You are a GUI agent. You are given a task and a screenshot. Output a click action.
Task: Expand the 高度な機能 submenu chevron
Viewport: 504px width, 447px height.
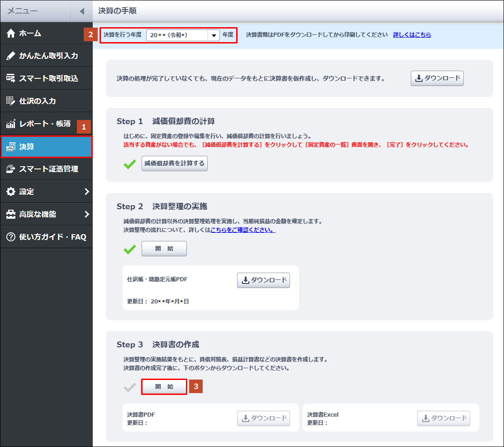86,214
